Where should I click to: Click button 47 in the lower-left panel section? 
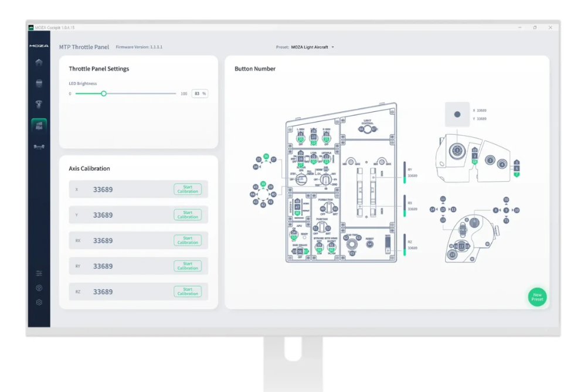point(297,207)
